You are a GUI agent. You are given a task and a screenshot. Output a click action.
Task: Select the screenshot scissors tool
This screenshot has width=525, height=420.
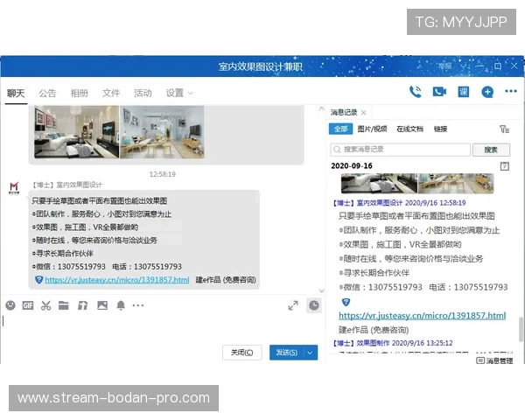(x=45, y=305)
